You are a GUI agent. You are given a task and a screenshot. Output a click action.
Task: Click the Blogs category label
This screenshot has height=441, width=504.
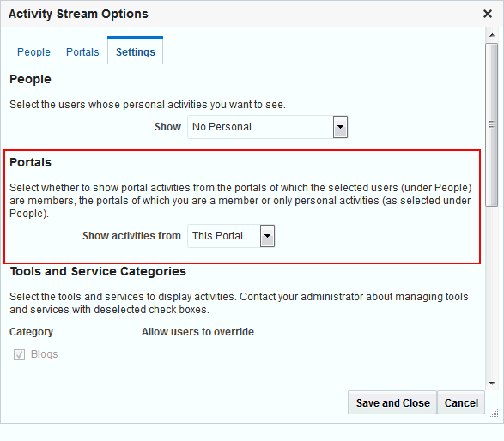click(x=45, y=354)
